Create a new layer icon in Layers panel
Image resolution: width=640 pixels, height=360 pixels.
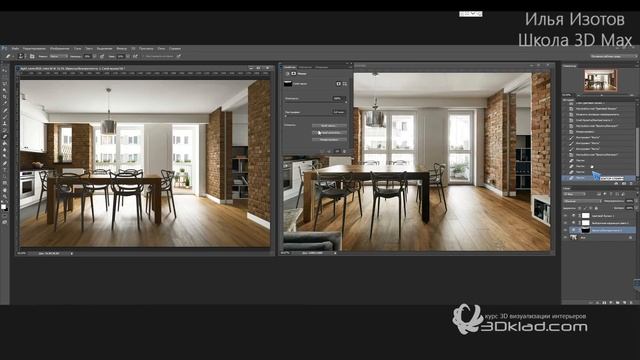(624, 302)
